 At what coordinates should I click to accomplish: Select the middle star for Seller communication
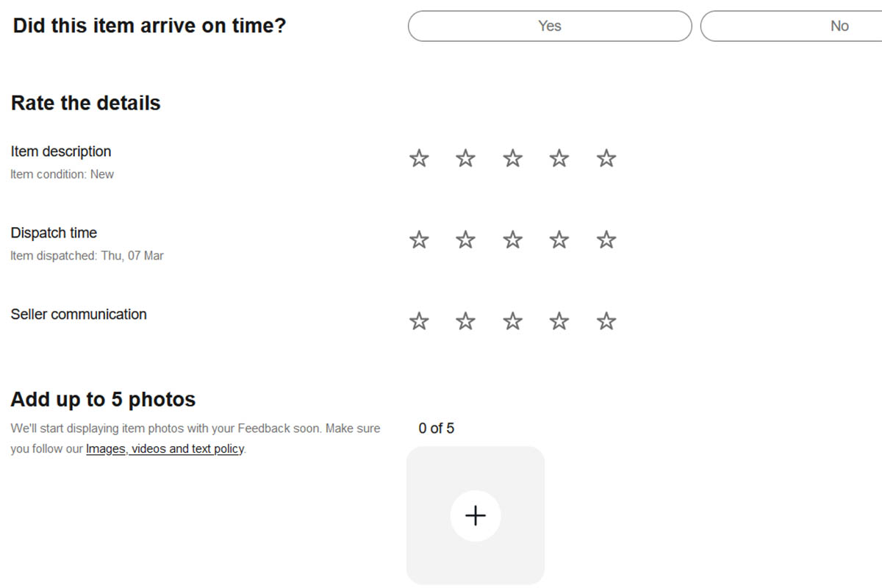[512, 320]
